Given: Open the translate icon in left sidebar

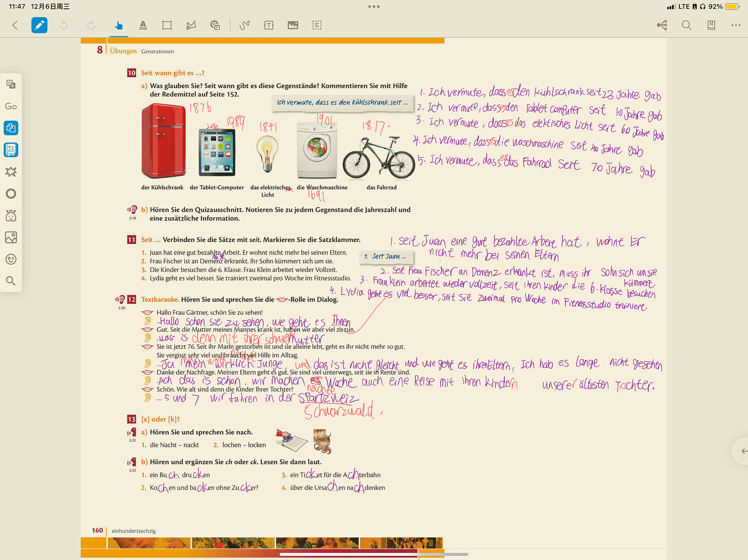Looking at the screenshot, I should 11,84.
